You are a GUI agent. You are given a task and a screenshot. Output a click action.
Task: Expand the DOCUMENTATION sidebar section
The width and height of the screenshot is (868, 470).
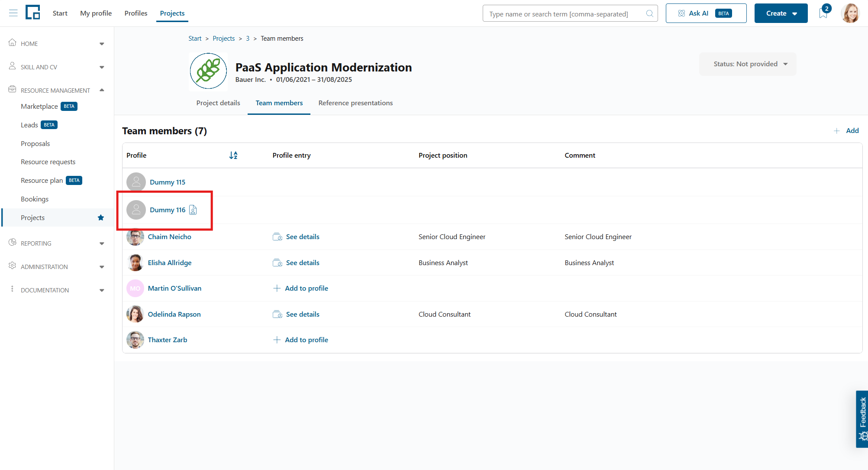point(57,290)
